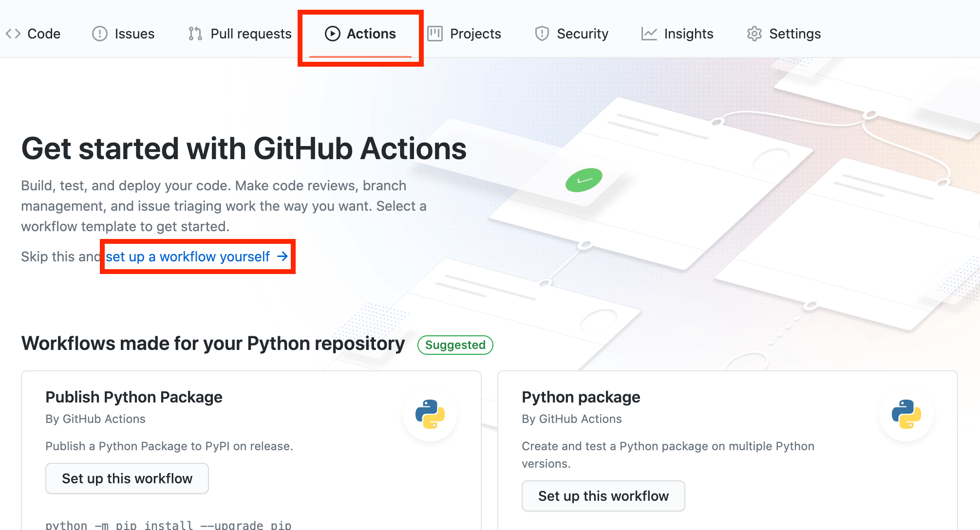
Task: Open the Pull requests tab
Action: [251, 34]
